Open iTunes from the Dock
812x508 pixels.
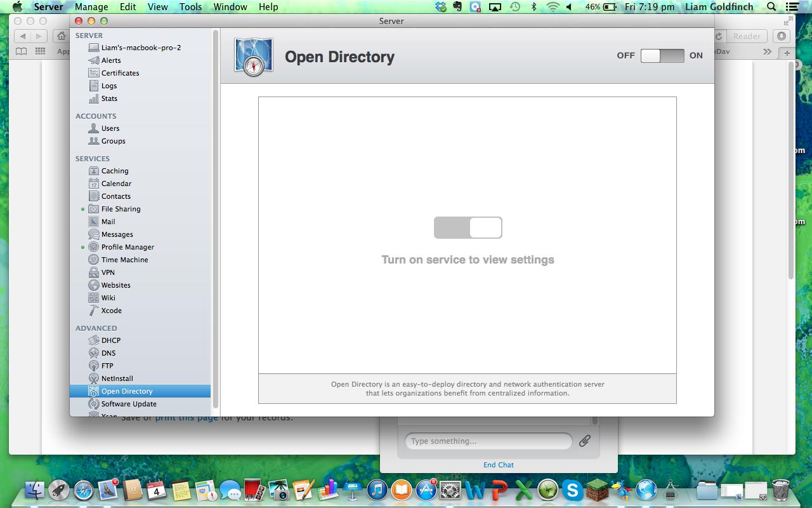(x=377, y=490)
